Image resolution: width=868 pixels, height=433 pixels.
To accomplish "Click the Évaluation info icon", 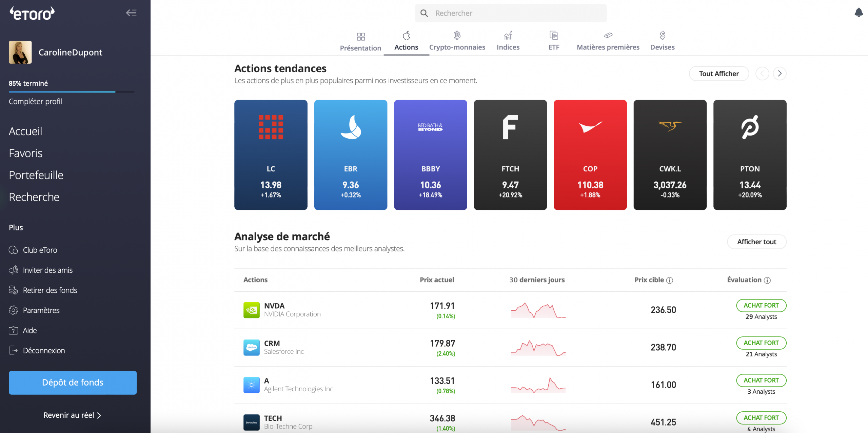I will click(767, 280).
